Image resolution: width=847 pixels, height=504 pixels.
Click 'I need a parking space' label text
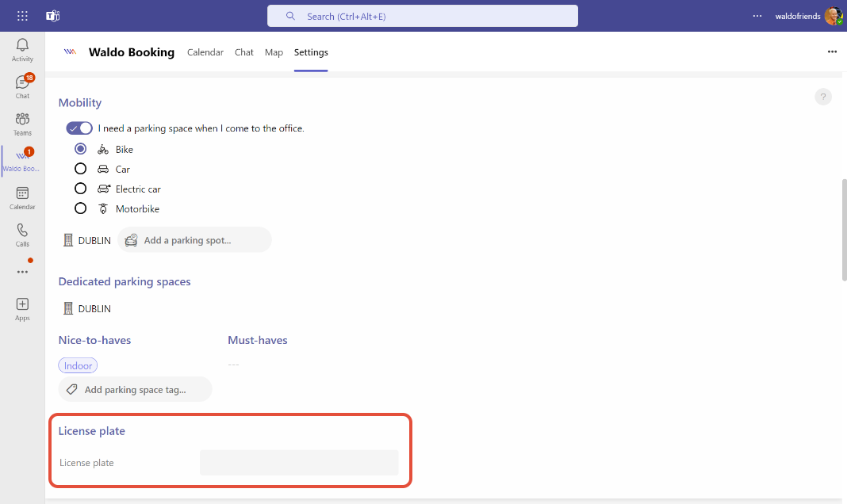[x=201, y=128]
